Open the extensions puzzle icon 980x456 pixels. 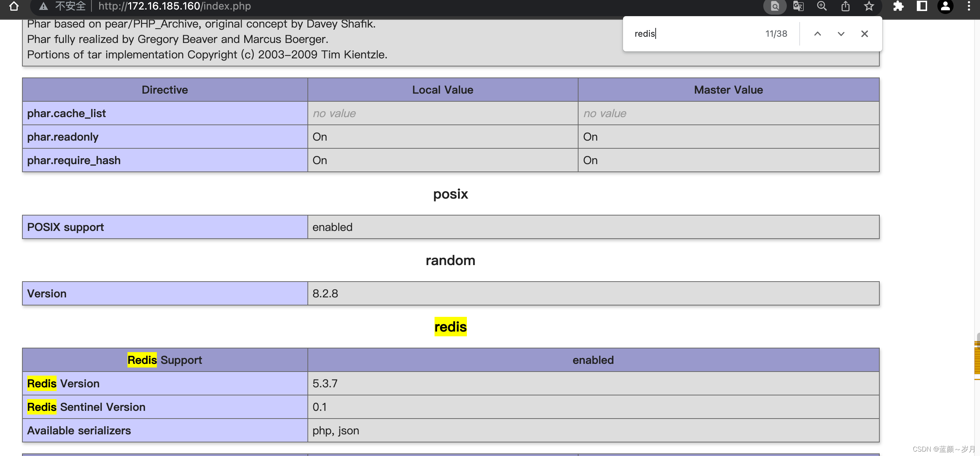(898, 6)
